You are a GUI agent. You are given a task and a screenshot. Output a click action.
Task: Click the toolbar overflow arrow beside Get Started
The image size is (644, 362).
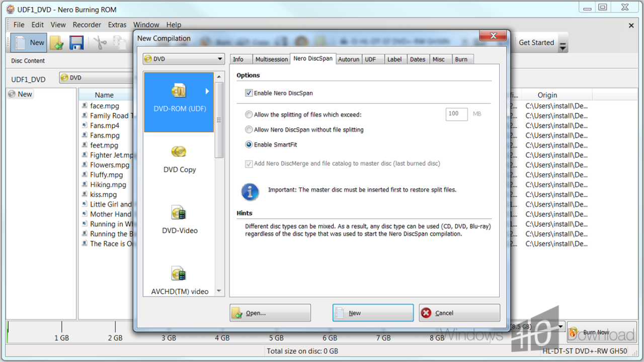563,46
